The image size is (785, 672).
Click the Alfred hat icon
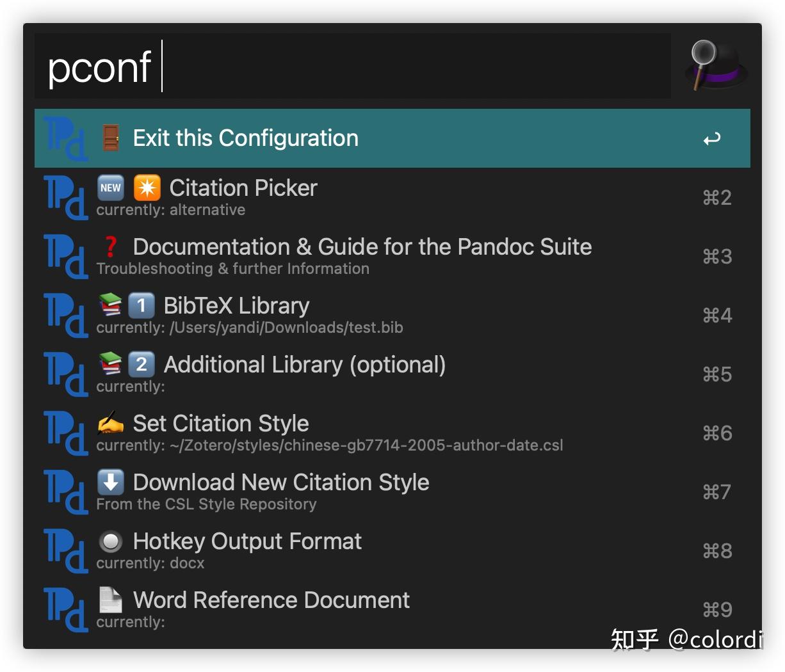click(x=716, y=65)
